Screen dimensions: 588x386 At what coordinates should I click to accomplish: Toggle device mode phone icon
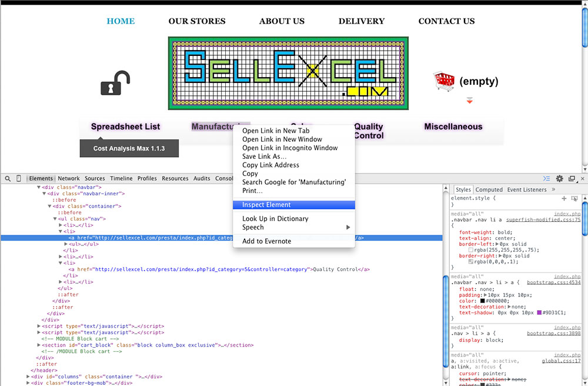pyautogui.click(x=18, y=178)
